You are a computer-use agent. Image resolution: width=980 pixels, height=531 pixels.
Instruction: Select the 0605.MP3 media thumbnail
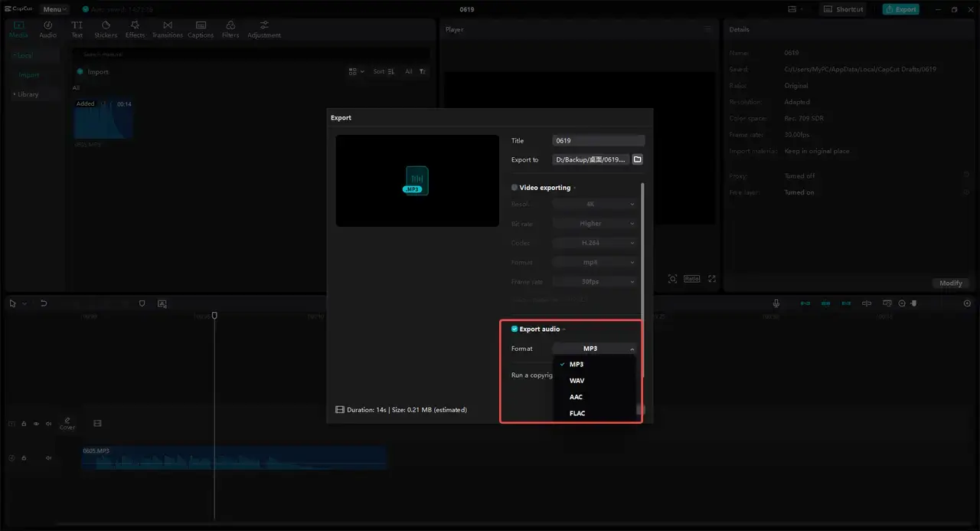(103, 119)
